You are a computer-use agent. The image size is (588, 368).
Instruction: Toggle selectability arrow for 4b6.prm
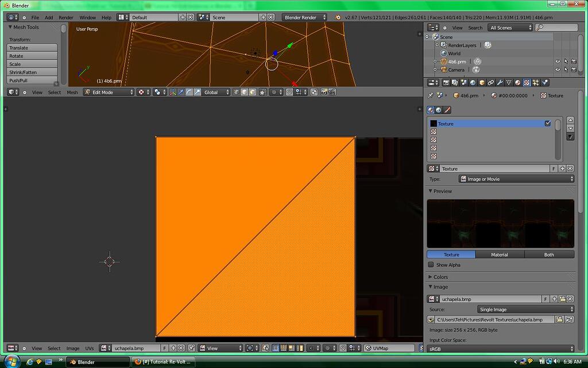click(x=566, y=61)
